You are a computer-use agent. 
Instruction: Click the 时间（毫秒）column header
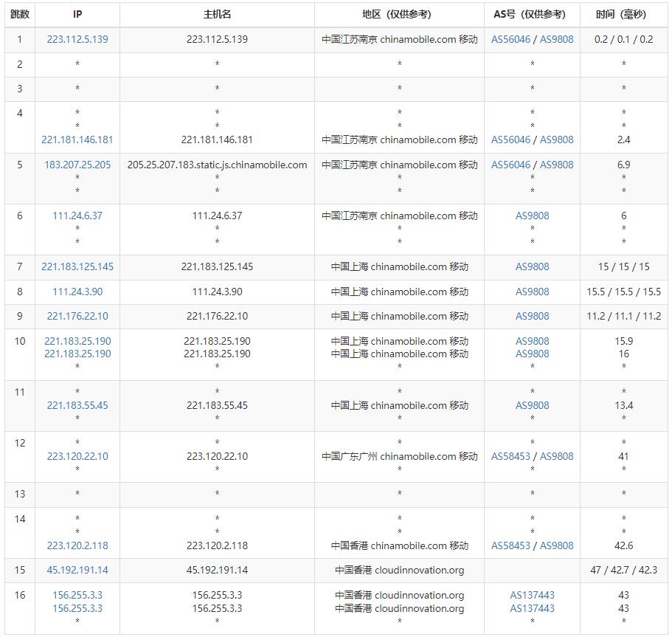[x=623, y=15]
